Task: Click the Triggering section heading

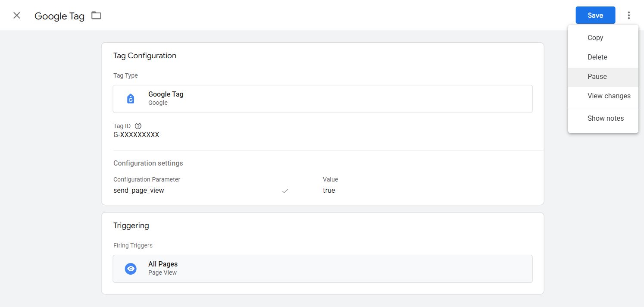Action: pos(131,226)
